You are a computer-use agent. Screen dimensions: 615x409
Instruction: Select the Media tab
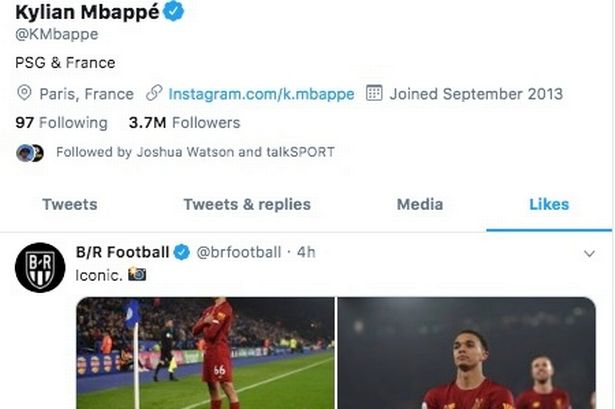420,204
